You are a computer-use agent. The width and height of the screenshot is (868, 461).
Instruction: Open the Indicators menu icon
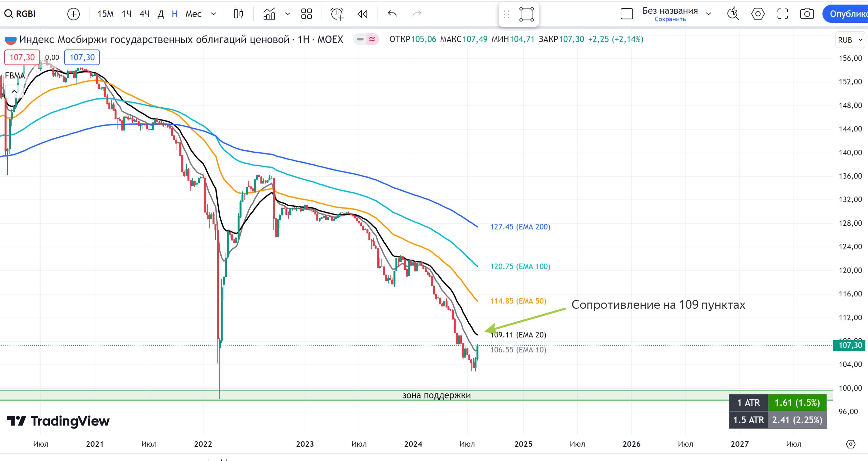coord(269,14)
